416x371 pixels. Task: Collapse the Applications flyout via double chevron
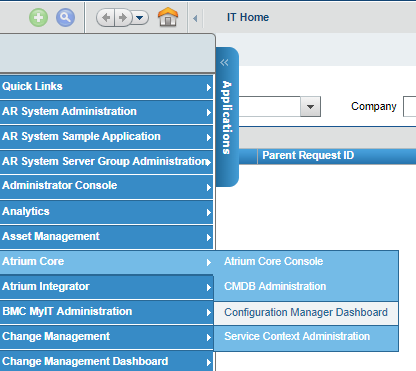click(x=224, y=62)
